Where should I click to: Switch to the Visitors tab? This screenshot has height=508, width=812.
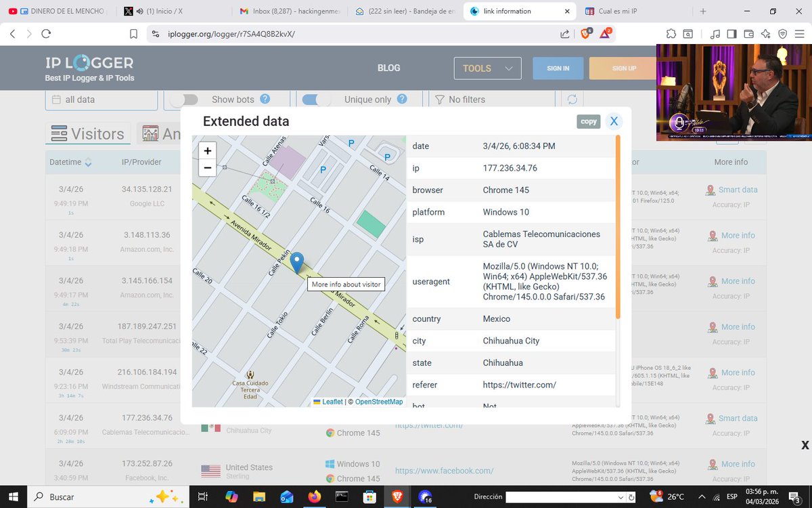(88, 133)
